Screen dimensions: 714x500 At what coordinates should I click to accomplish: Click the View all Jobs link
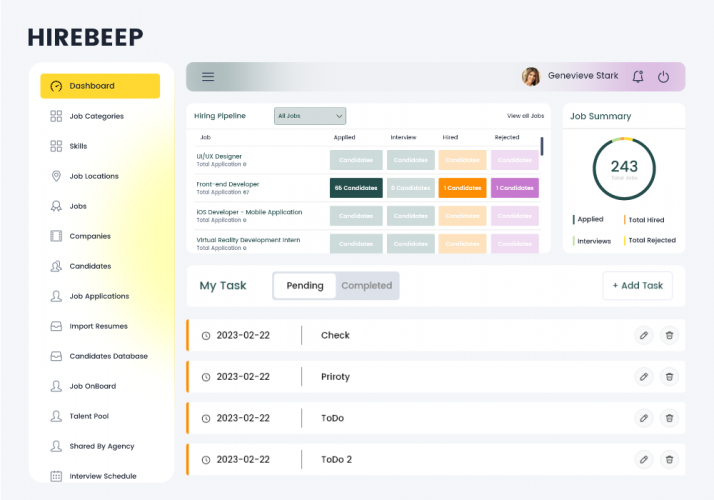tap(525, 116)
